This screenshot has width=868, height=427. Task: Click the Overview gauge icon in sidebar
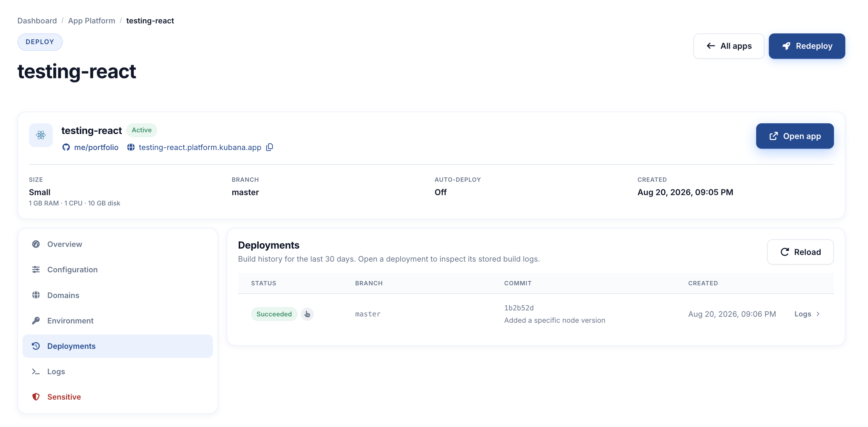tap(36, 244)
